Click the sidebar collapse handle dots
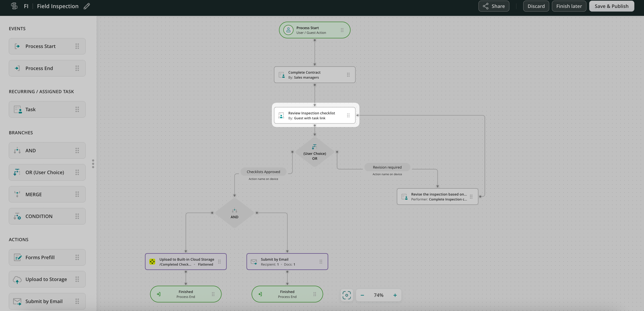644x311 pixels. 93,164
